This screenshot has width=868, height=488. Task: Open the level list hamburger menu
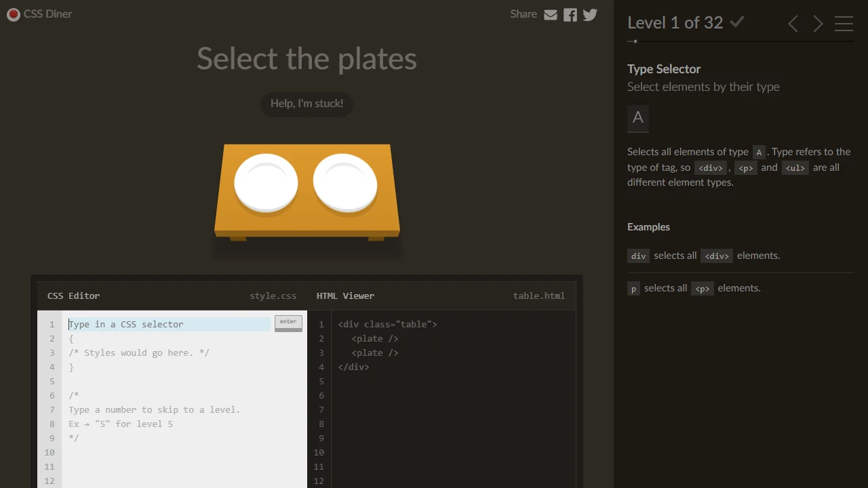pyautogui.click(x=844, y=24)
